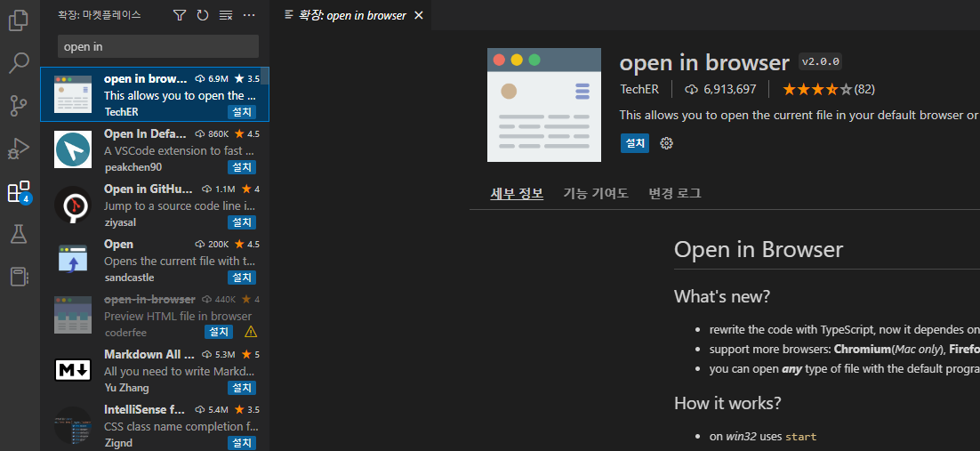The width and height of the screenshot is (980, 451).
Task: Click the 'Open in GitHu...' list item title
Action: tap(148, 189)
